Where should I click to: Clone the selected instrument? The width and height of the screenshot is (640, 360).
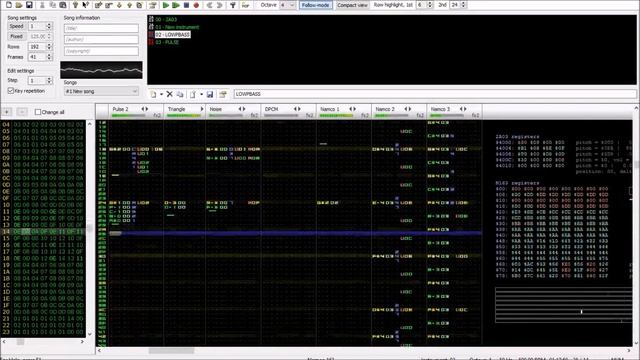[180, 94]
